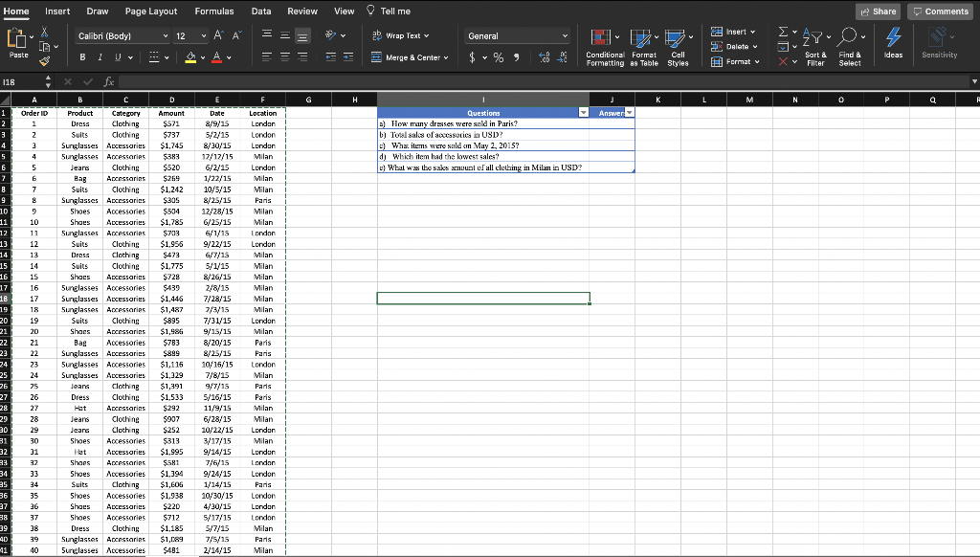The width and height of the screenshot is (980, 557).
Task: Align text to bottom
Action: click(x=302, y=36)
